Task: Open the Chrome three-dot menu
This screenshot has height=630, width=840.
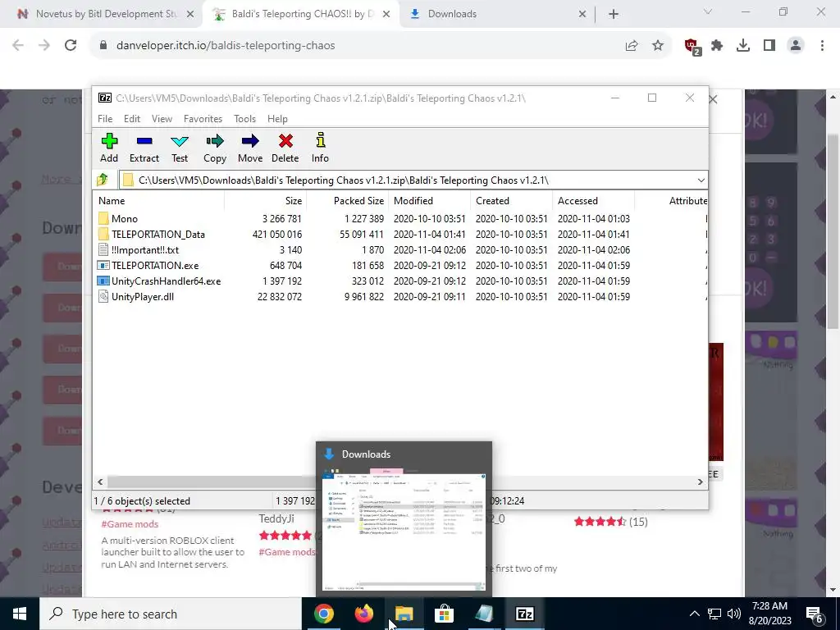Action: click(822, 46)
